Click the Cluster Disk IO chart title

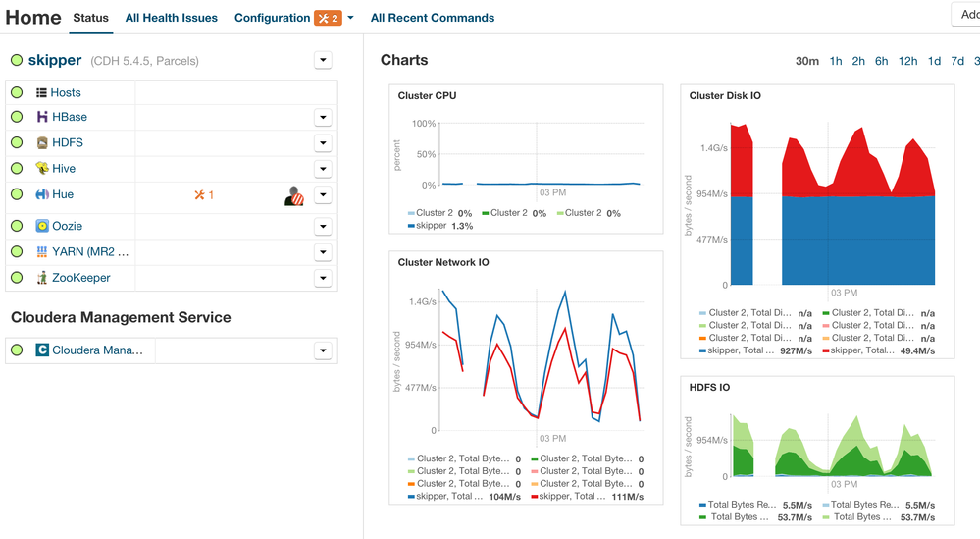[x=725, y=95]
